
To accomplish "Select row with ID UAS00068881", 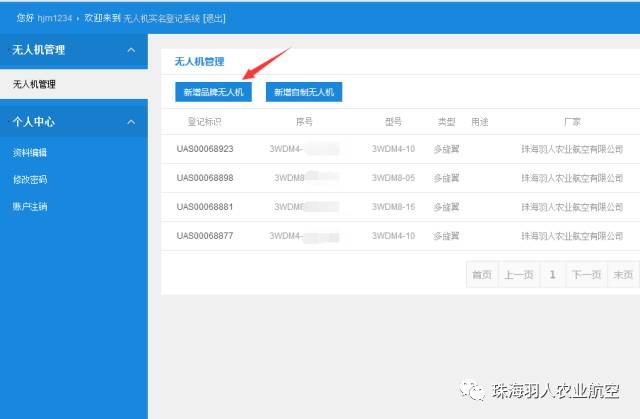I will [205, 207].
